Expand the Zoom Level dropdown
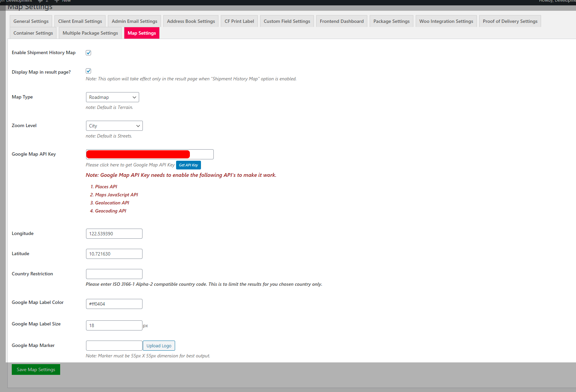 (114, 126)
